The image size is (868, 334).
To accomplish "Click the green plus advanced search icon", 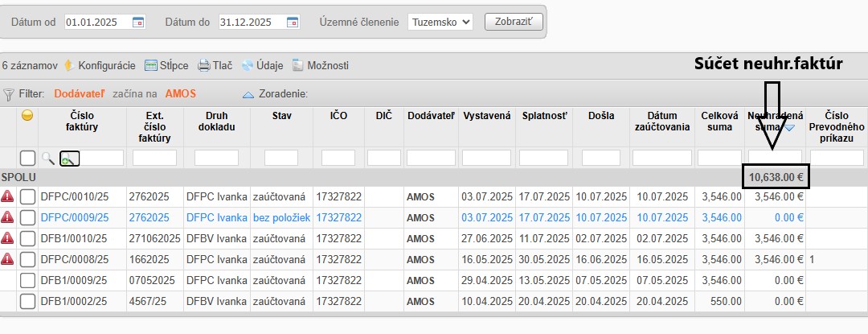I will (x=70, y=159).
